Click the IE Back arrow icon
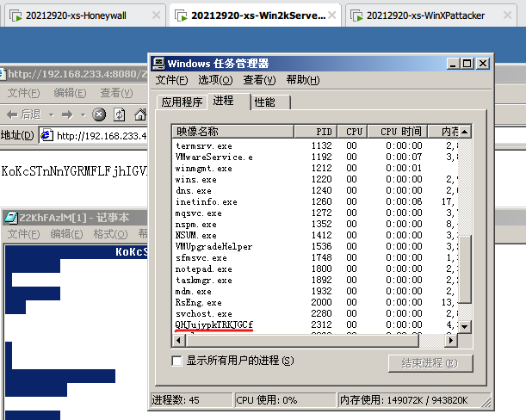Image resolution: width=526 pixels, height=420 pixels. [x=12, y=115]
